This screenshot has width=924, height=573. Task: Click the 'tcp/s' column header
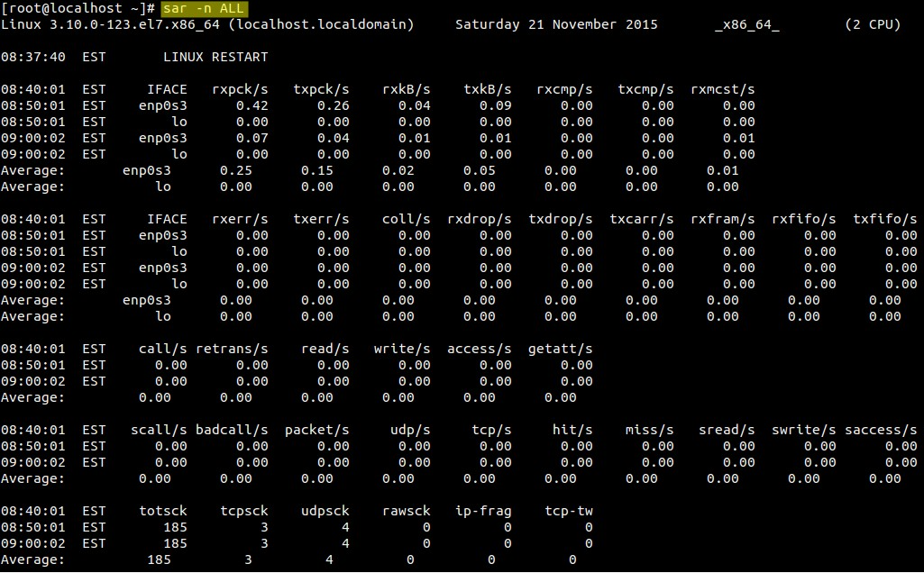click(x=491, y=430)
